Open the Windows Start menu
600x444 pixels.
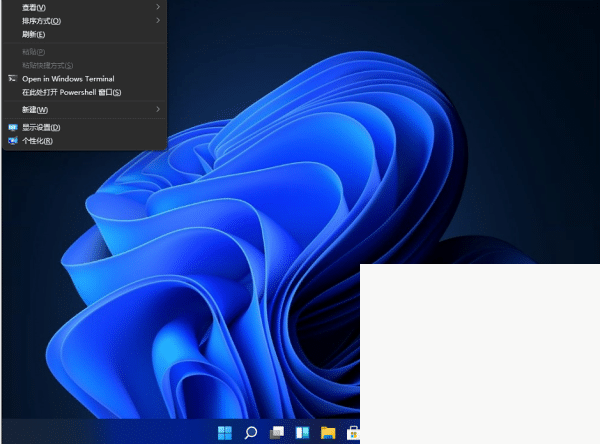pyautogui.click(x=226, y=433)
